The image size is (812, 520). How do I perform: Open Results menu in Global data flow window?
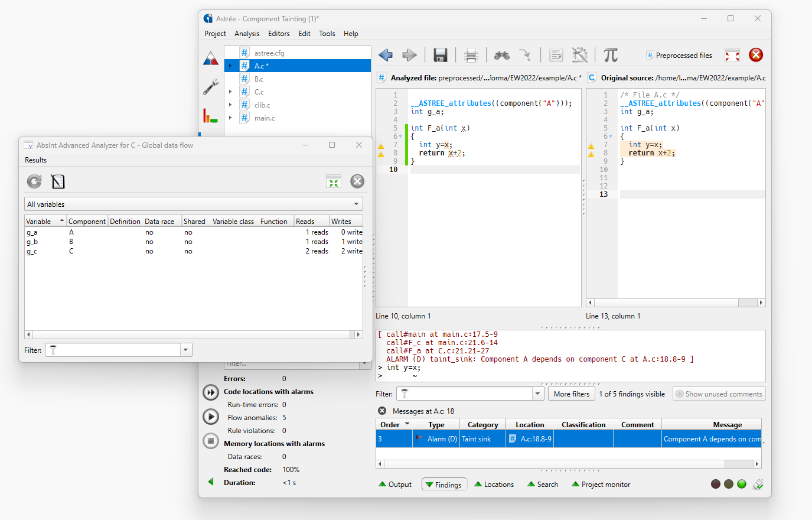pyautogui.click(x=35, y=160)
